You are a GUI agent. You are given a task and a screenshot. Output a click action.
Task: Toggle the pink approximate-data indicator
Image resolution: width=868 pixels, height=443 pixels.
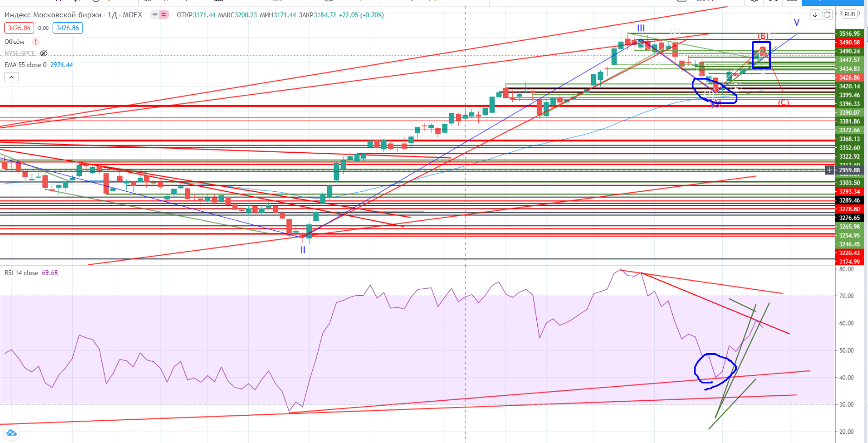164,15
